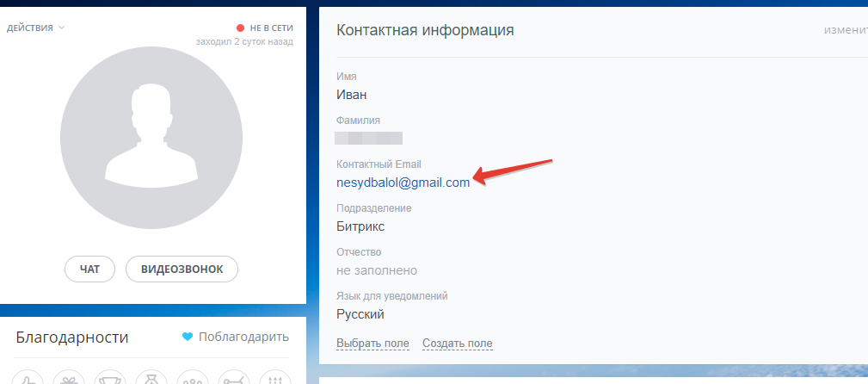Open the nesydbalol@gmail.com email link
The width and height of the screenshot is (868, 384).
[403, 183]
